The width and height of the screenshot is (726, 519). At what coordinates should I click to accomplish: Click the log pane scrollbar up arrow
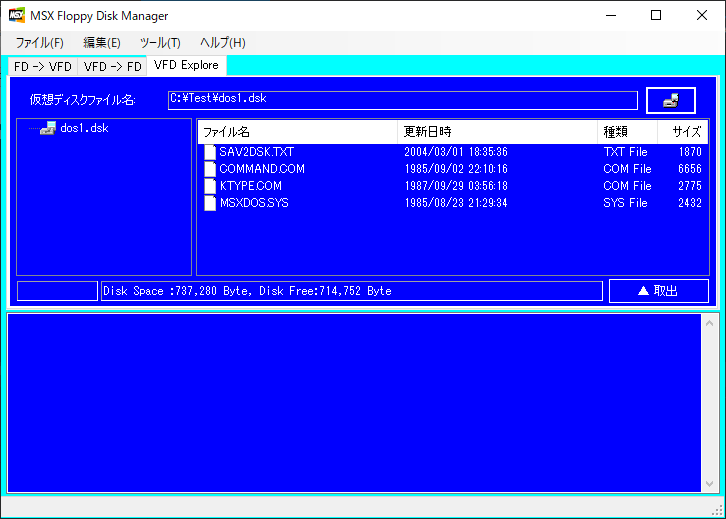click(x=711, y=322)
